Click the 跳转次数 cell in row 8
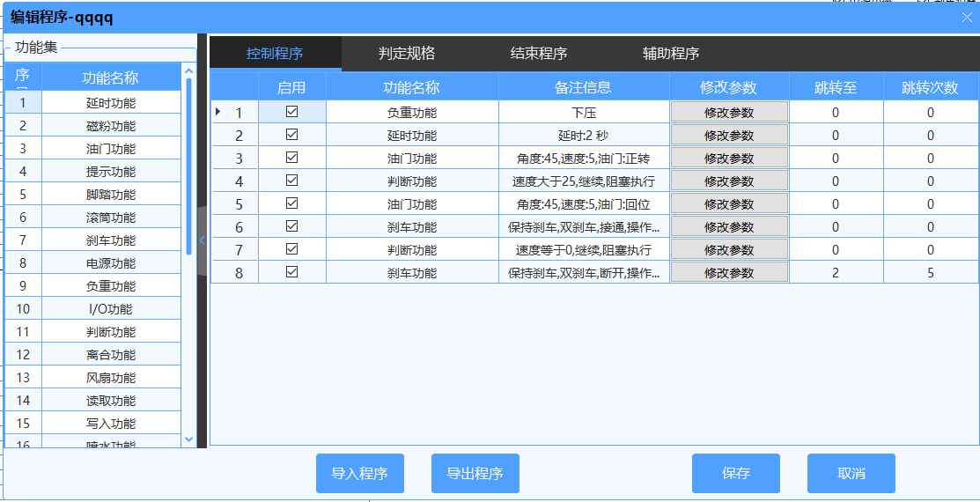This screenshot has width=980, height=502. 930,273
